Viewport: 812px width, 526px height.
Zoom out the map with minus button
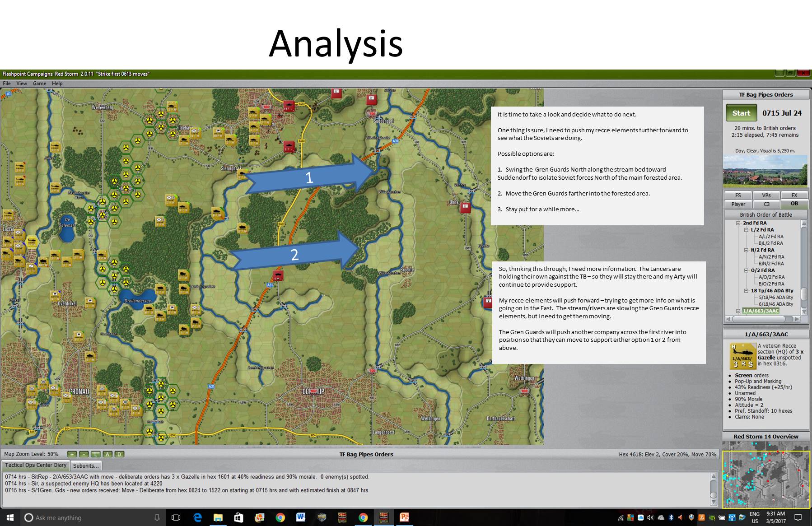pos(84,454)
